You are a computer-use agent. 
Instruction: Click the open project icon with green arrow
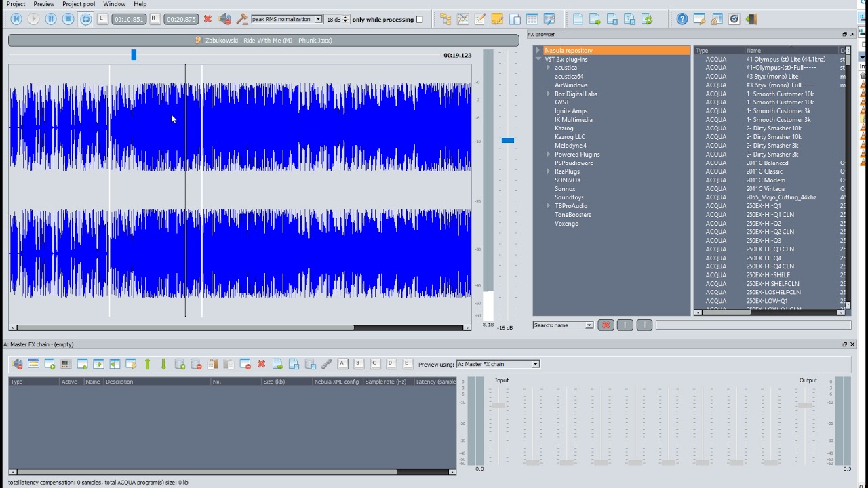coord(595,19)
